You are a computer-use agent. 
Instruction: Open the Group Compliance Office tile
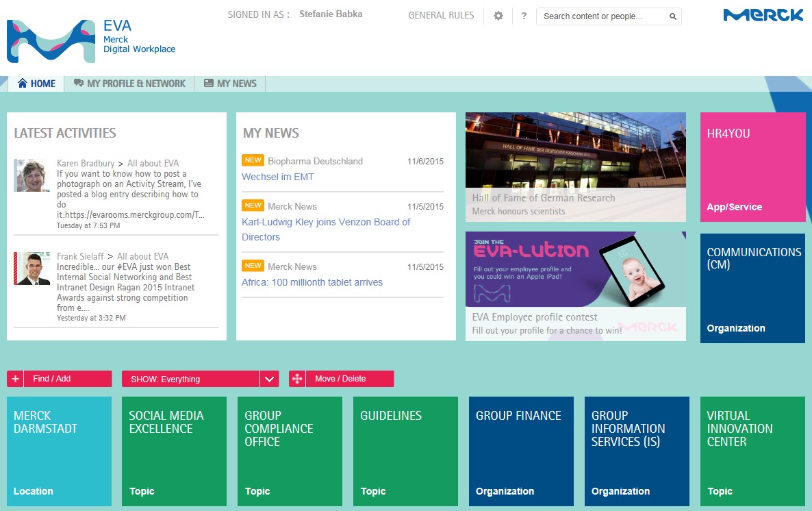click(290, 451)
